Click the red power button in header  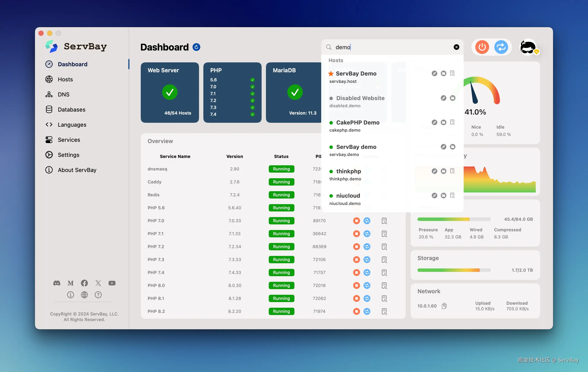coord(482,47)
